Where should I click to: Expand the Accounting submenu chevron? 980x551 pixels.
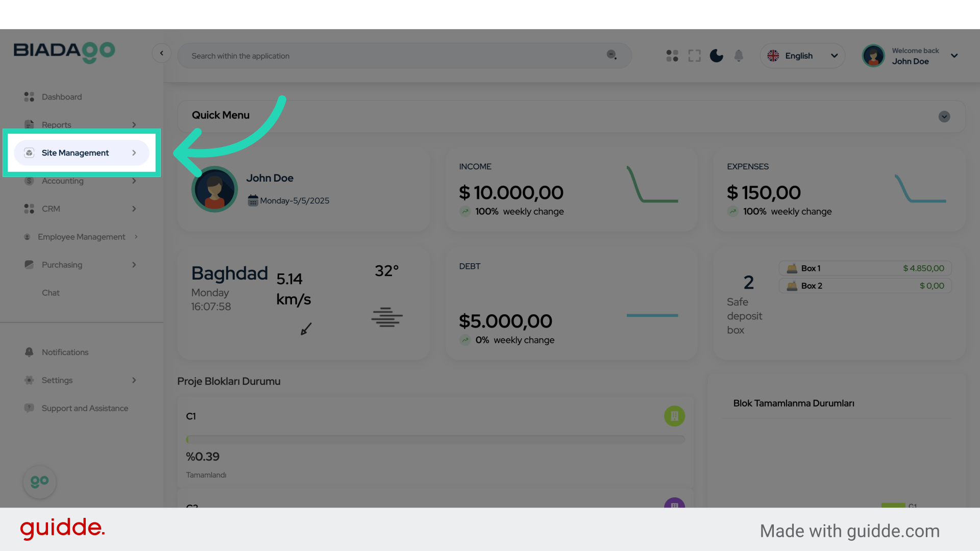134,181
